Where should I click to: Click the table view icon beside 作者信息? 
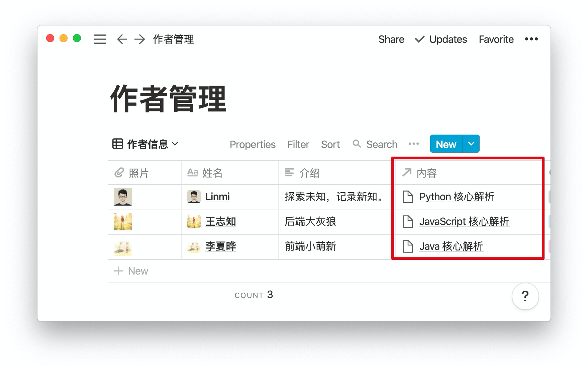click(x=117, y=144)
